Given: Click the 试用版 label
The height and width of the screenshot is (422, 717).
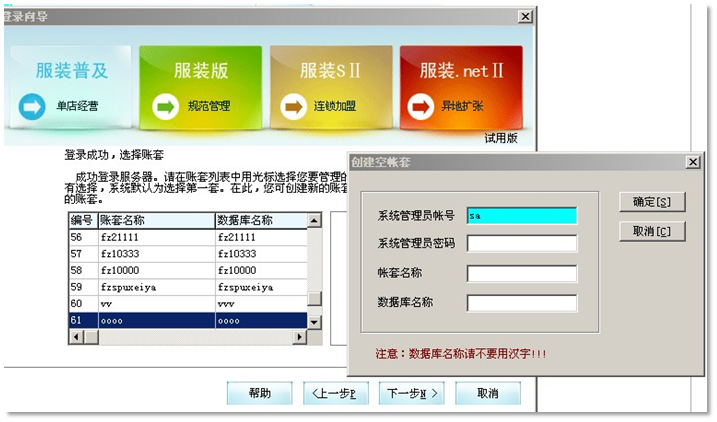Looking at the screenshot, I should (x=501, y=138).
